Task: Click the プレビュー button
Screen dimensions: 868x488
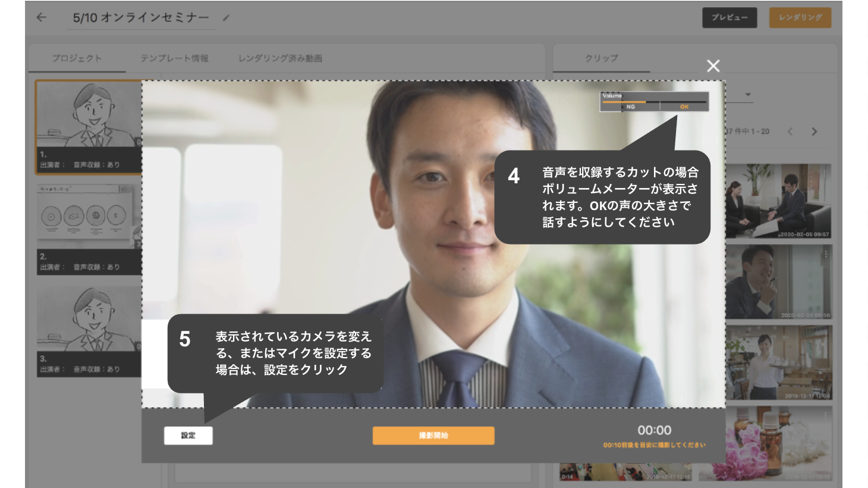Action: click(729, 18)
